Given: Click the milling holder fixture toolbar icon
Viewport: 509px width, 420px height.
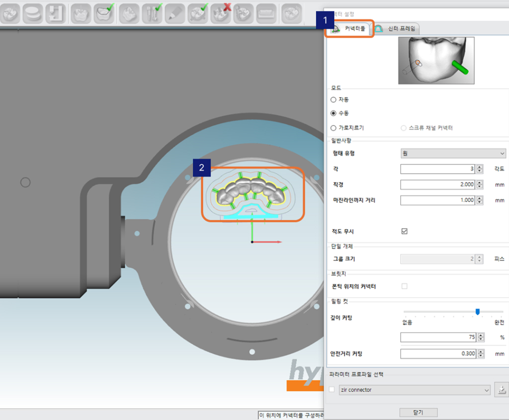Looking at the screenshot, I should (56, 13).
